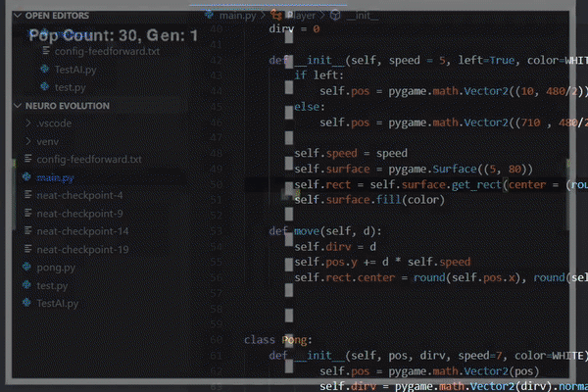
Task: Open config-feedforward.txt under Open Editors
Action: (x=107, y=51)
